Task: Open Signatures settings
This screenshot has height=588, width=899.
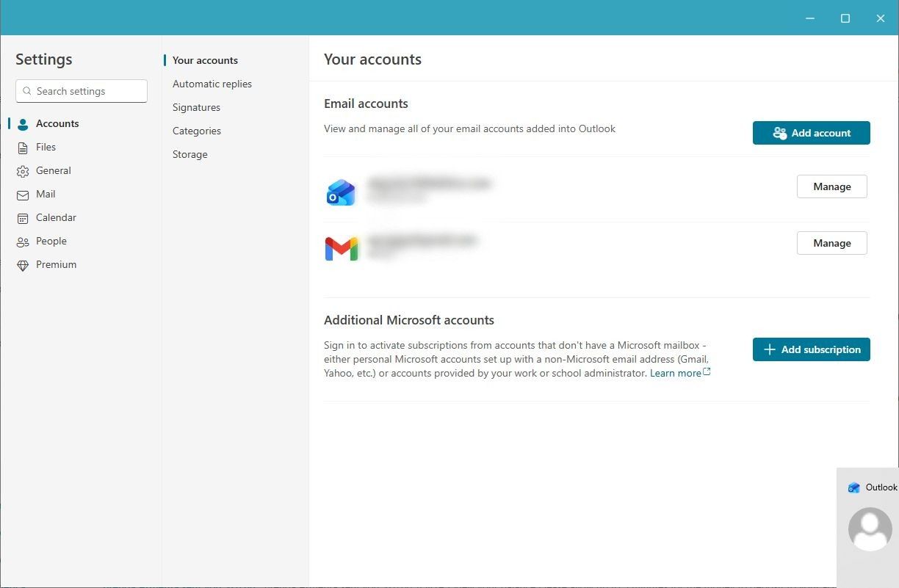Action: (x=196, y=107)
